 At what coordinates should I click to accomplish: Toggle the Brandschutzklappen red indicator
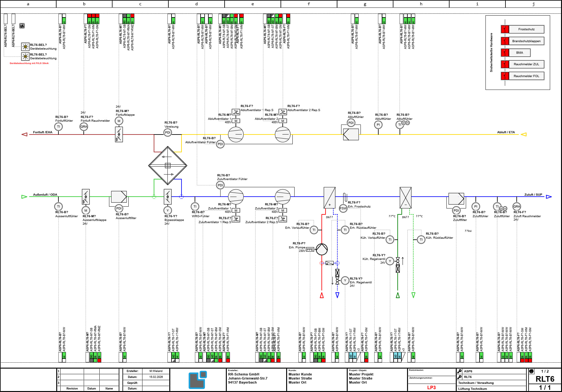[505, 41]
